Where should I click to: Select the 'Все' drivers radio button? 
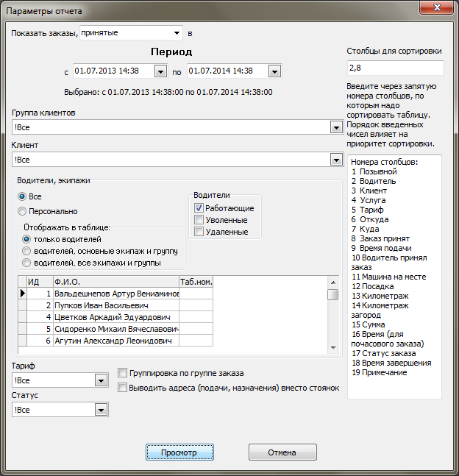click(x=23, y=196)
